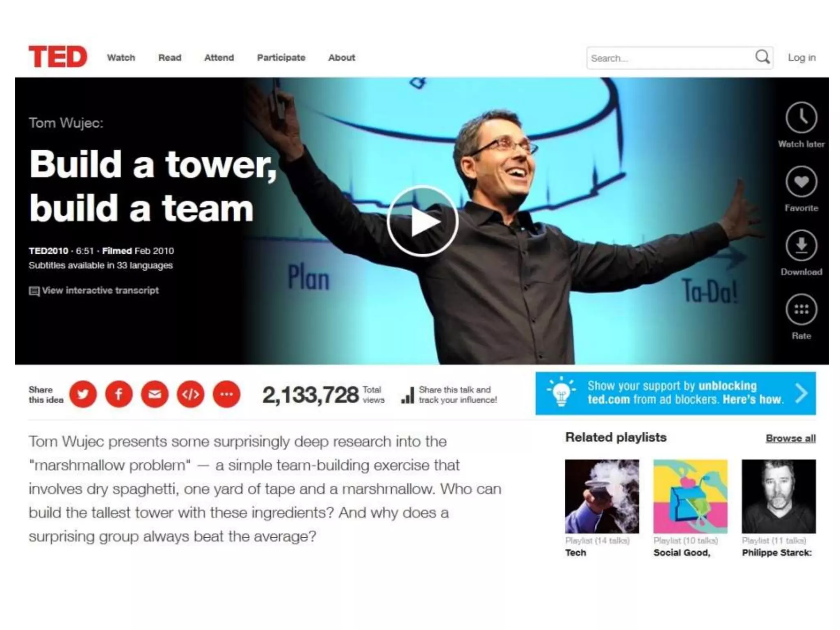Open the Tech playlist thumbnail
Image resolution: width=840 pixels, height=630 pixels.
[x=602, y=496]
